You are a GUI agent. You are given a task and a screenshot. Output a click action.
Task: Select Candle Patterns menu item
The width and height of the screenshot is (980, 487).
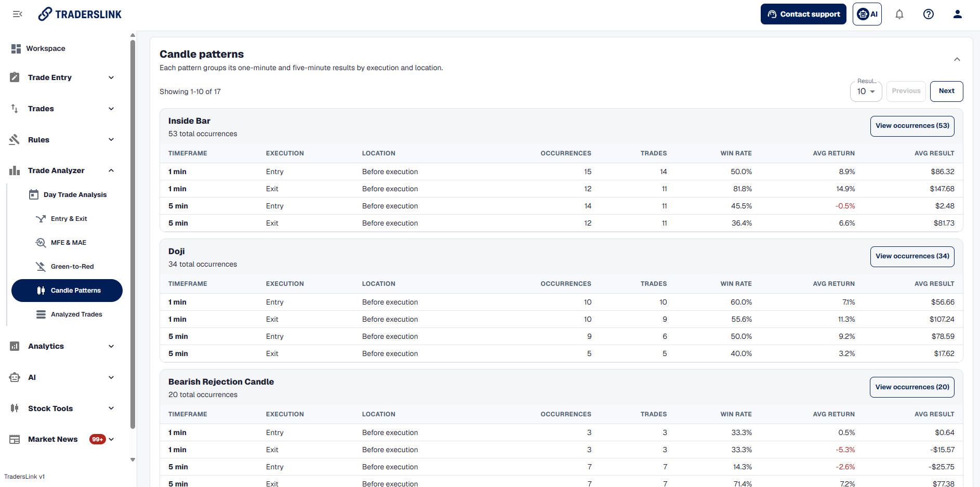67,291
